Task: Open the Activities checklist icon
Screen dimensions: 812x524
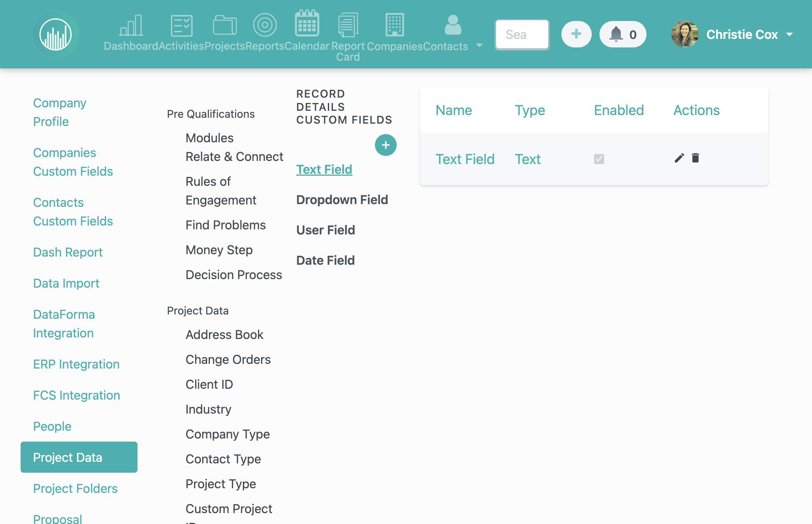Action: tap(181, 26)
